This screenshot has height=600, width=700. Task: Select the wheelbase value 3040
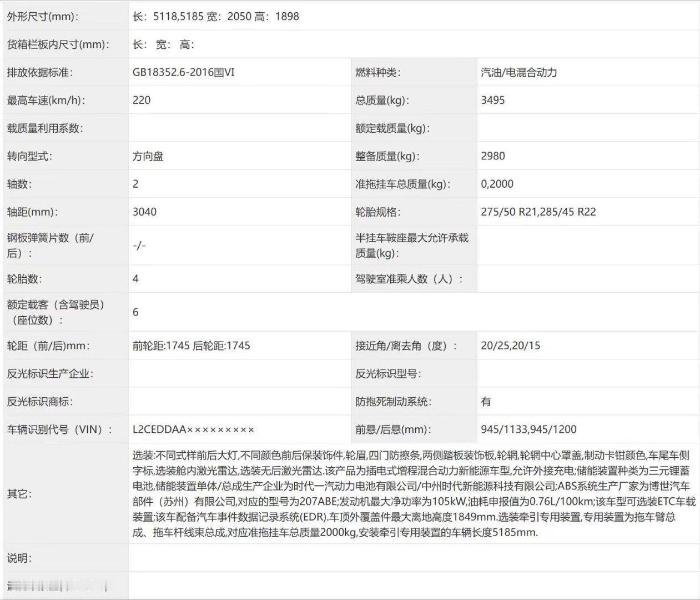[x=144, y=212]
